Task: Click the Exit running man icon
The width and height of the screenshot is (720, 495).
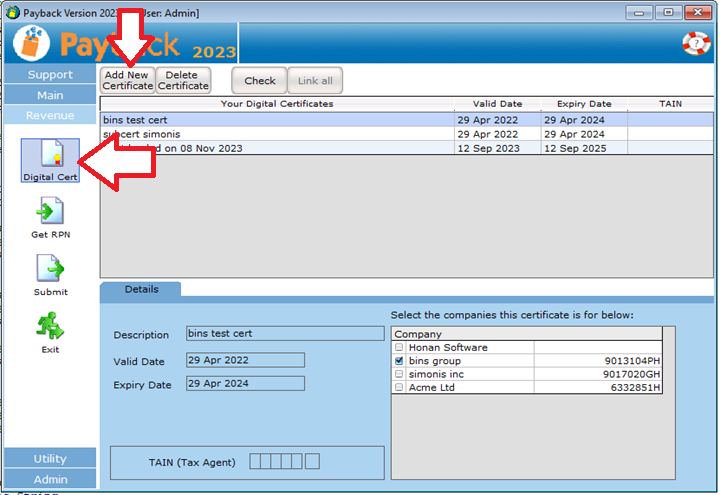Action: [x=50, y=327]
